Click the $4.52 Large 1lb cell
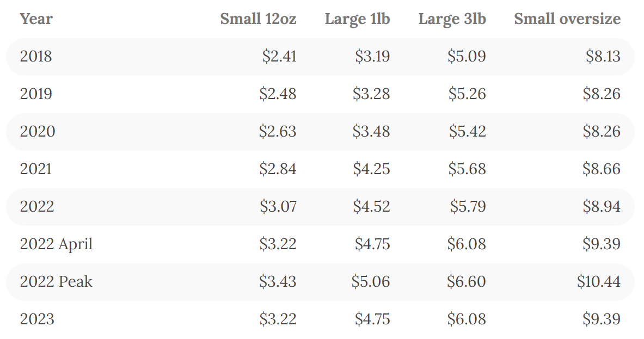644x339 pixels. tap(372, 207)
